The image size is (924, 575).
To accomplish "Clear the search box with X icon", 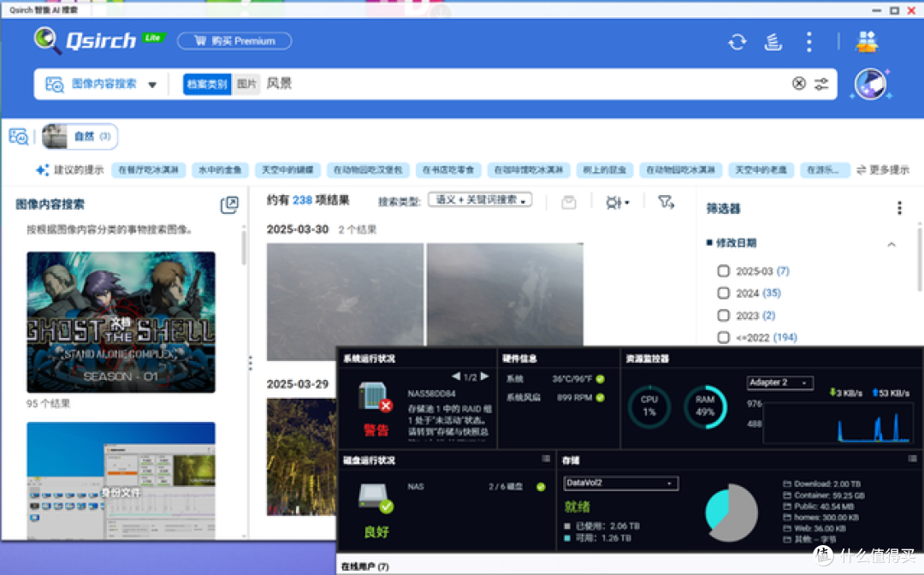I will point(798,84).
